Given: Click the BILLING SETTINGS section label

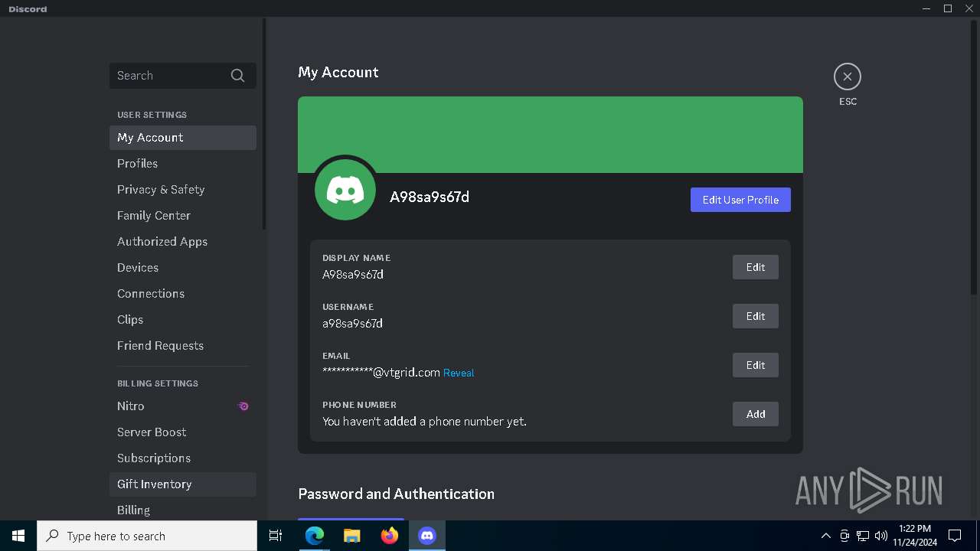Looking at the screenshot, I should pyautogui.click(x=158, y=383).
